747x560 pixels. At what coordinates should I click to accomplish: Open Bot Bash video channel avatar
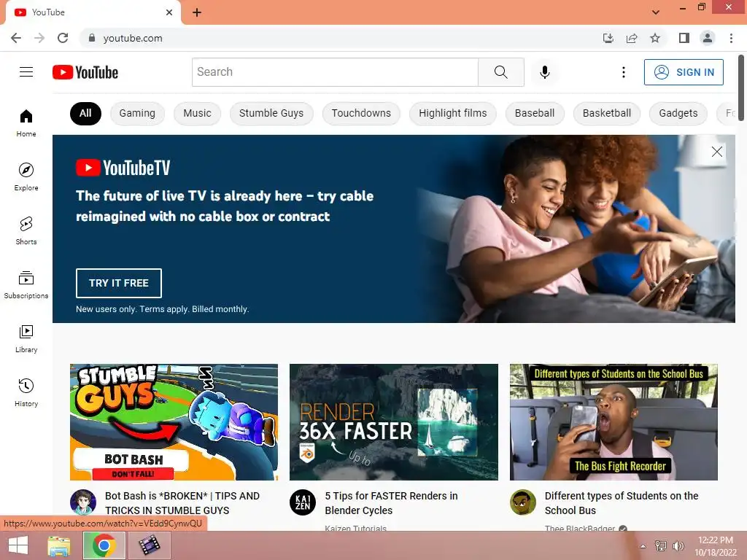click(x=83, y=502)
